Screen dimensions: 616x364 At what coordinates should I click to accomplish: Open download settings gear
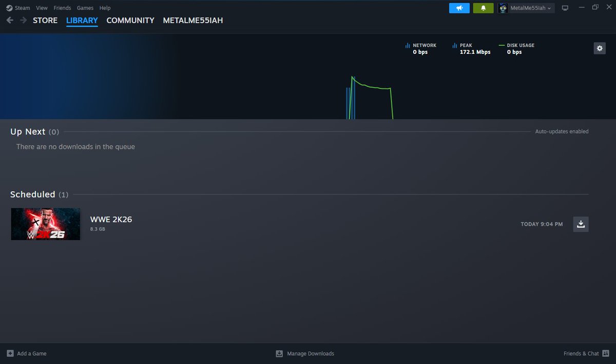pos(600,48)
